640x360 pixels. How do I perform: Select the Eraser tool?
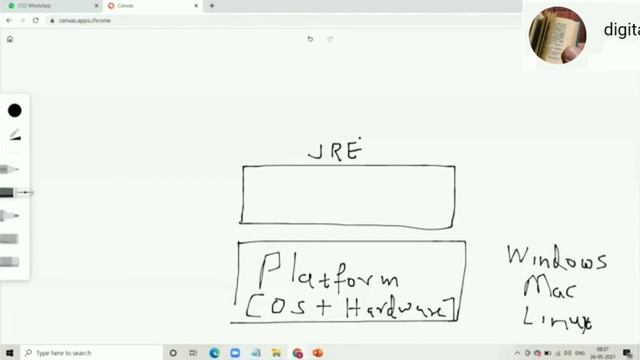coord(9,262)
